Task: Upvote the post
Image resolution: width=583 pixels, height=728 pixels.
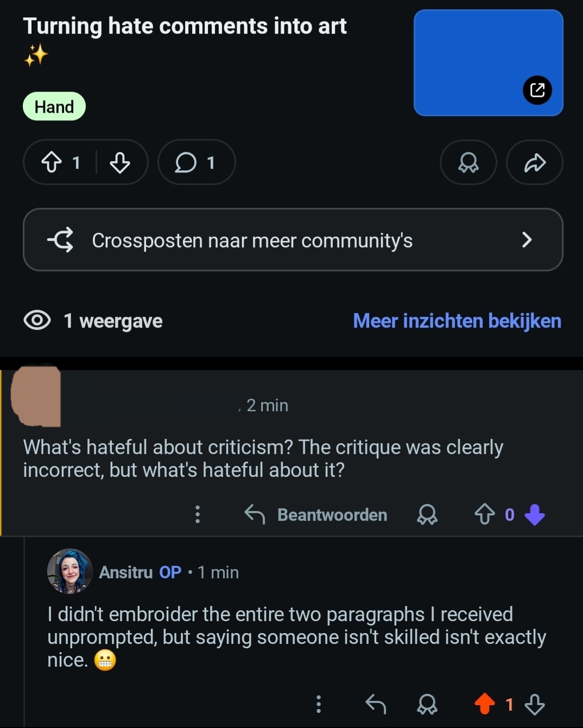Action: (x=52, y=162)
